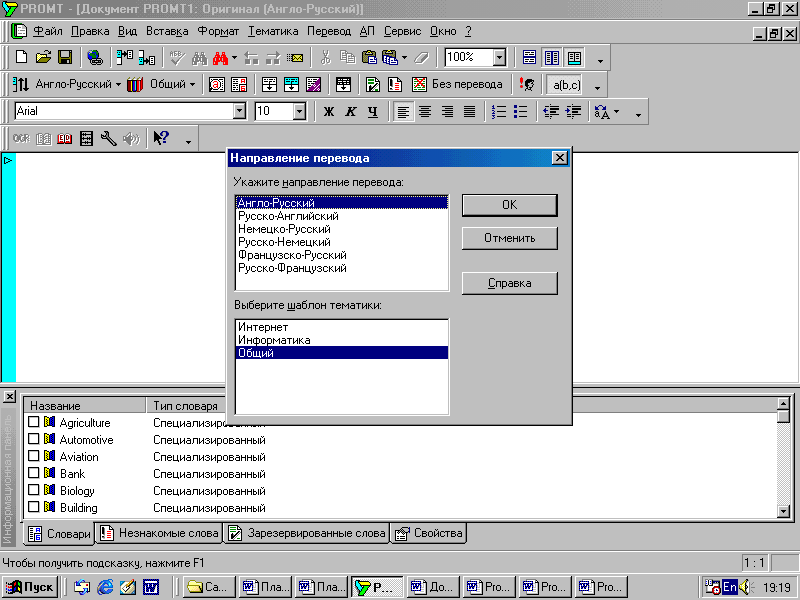Open the Тематика menu
This screenshot has height=600, width=800.
click(273, 31)
